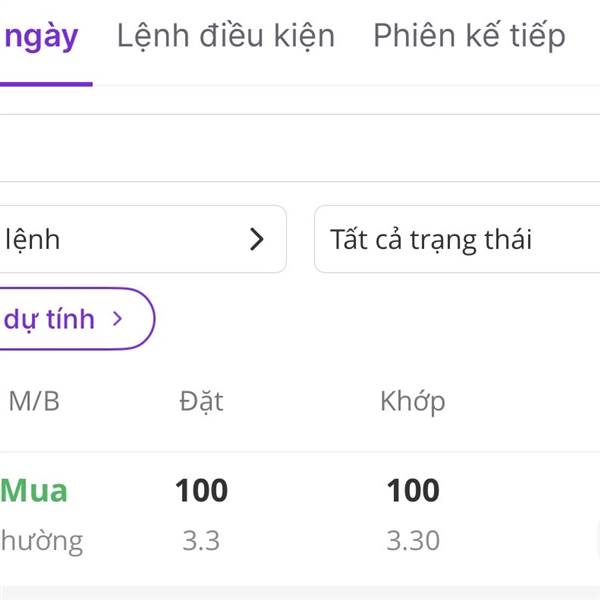Viewport: 600px width, 600px height.
Task: Open the Phiên kế tiếp tab
Action: click(x=469, y=36)
